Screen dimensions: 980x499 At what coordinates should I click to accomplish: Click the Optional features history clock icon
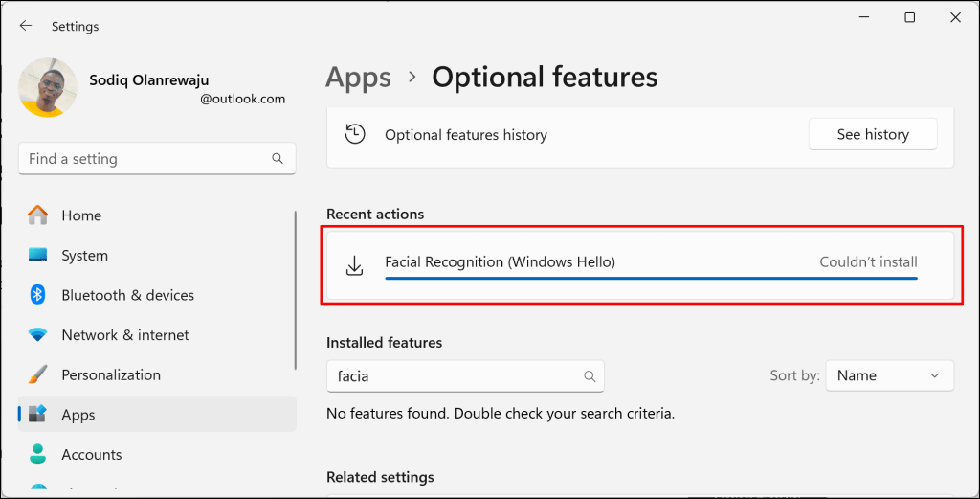[x=355, y=134]
